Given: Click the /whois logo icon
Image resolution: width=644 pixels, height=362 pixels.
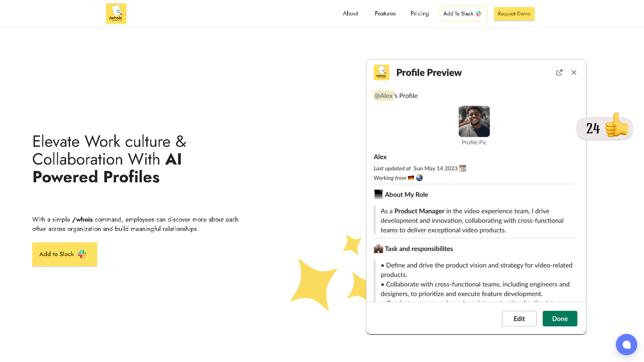Looking at the screenshot, I should pyautogui.click(x=116, y=13).
